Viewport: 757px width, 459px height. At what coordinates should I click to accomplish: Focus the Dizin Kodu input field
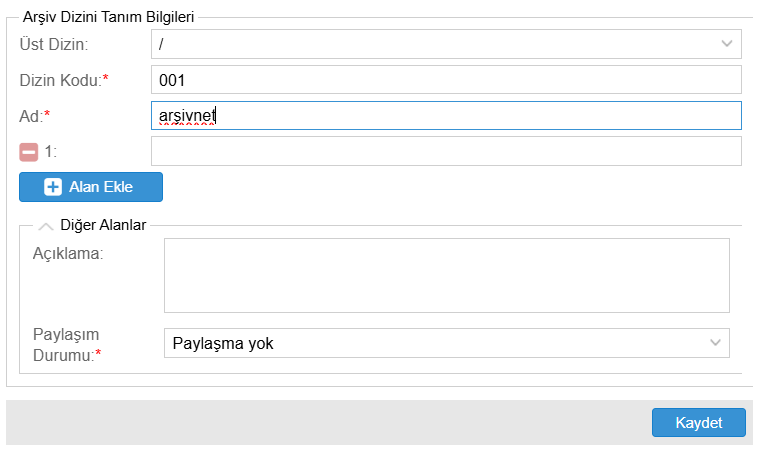point(445,80)
